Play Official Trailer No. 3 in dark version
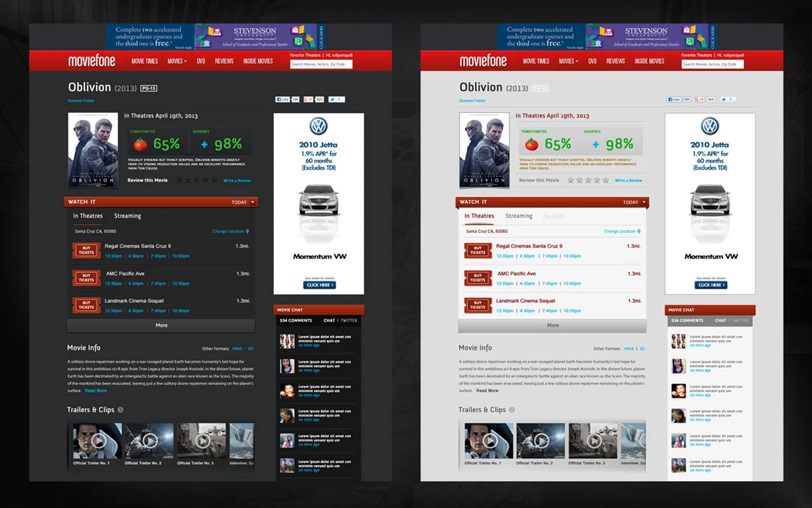 coord(202,441)
